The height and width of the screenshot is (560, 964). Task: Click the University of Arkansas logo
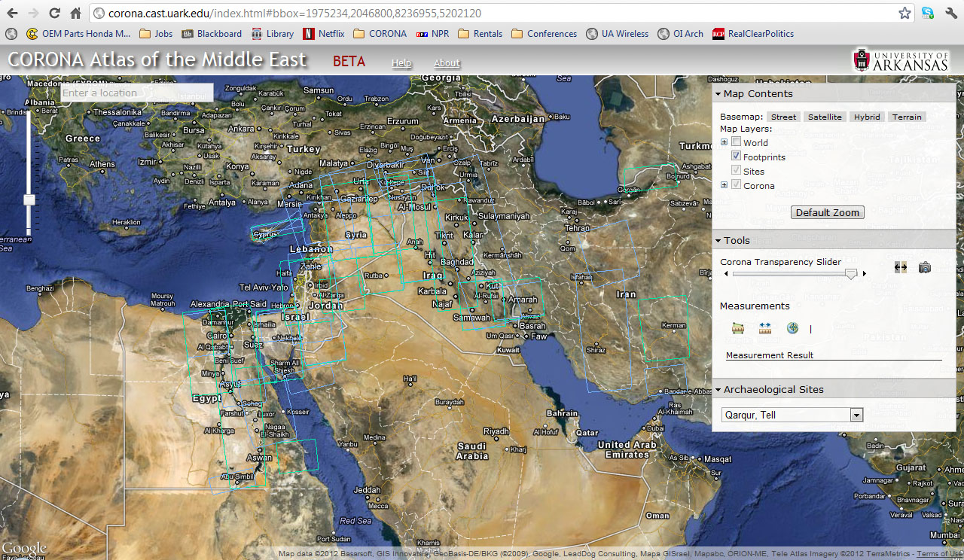(901, 60)
